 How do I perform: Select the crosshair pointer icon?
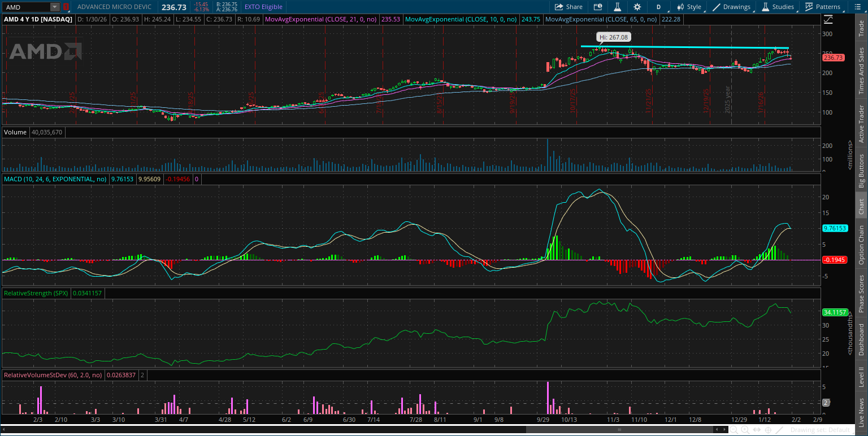point(768,430)
